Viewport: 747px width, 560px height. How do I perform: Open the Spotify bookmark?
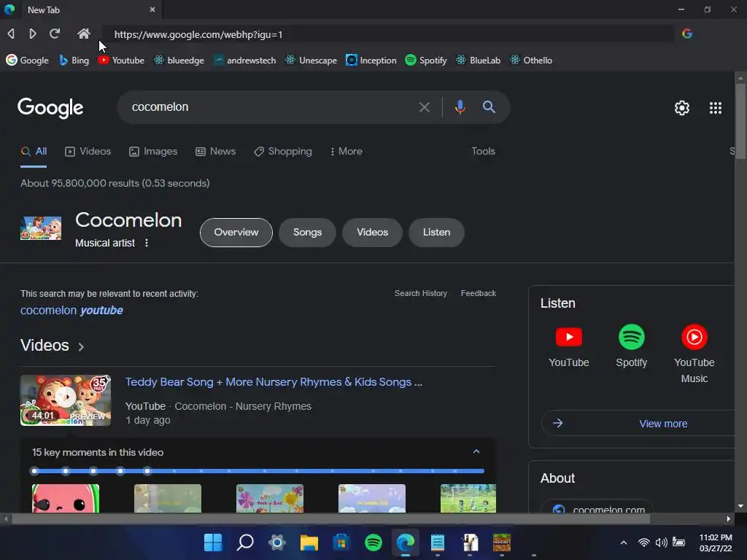point(426,61)
